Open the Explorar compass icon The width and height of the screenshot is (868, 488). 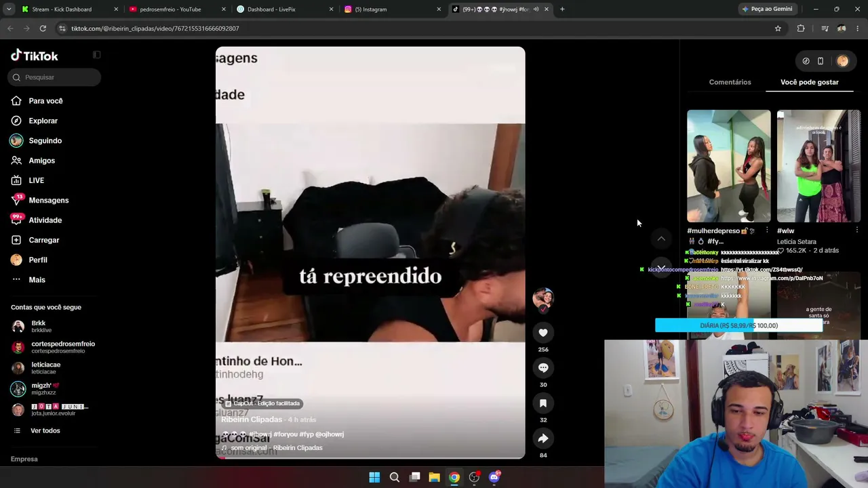16,121
